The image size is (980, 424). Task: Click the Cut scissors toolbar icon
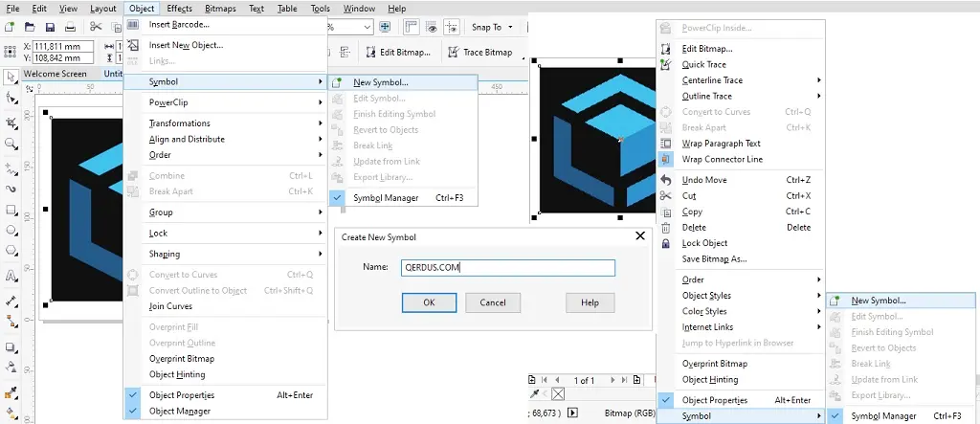click(96, 27)
